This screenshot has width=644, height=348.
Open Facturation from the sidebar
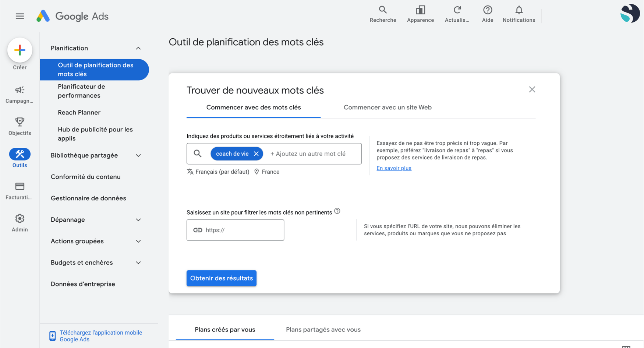pos(20,186)
